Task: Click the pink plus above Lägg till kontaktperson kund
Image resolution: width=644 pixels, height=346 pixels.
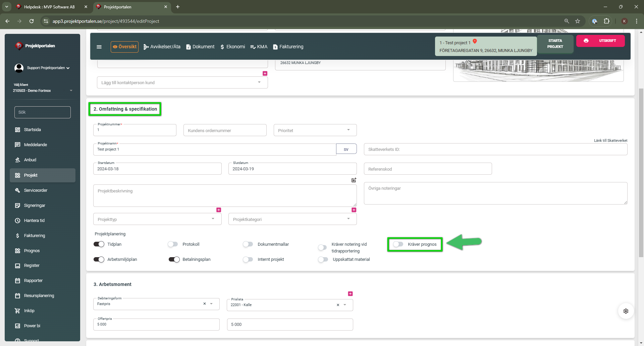Action: click(265, 73)
